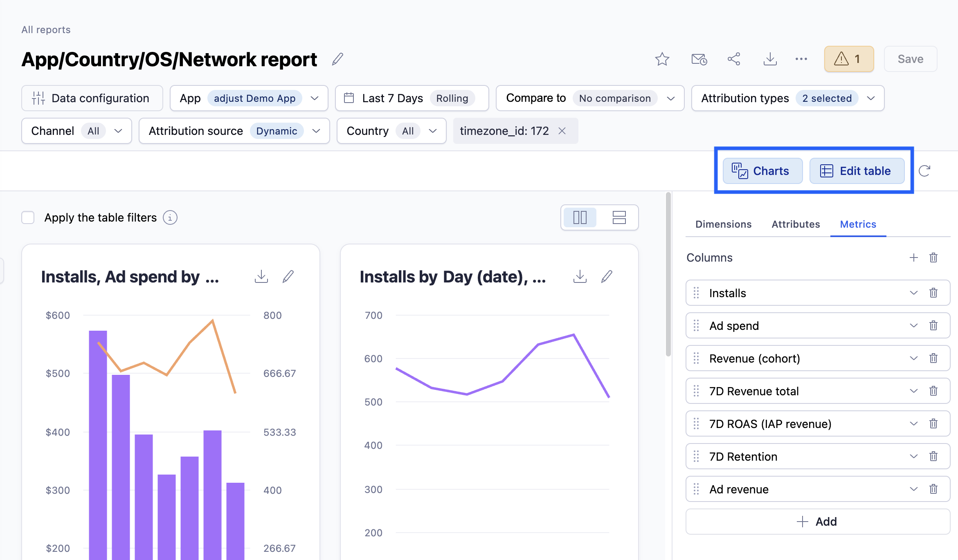Enable the Apply the table filters checkbox
Viewport: 958px width, 560px height.
(28, 217)
